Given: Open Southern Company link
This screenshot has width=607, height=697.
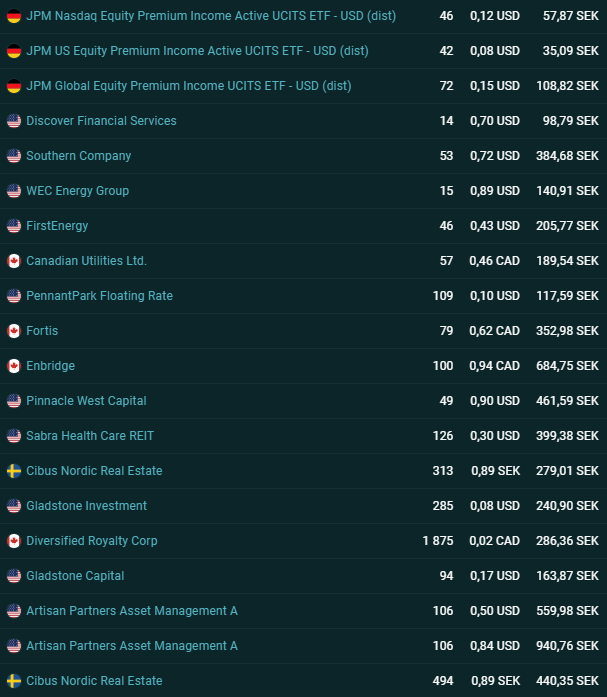Looking at the screenshot, I should click(x=79, y=156).
